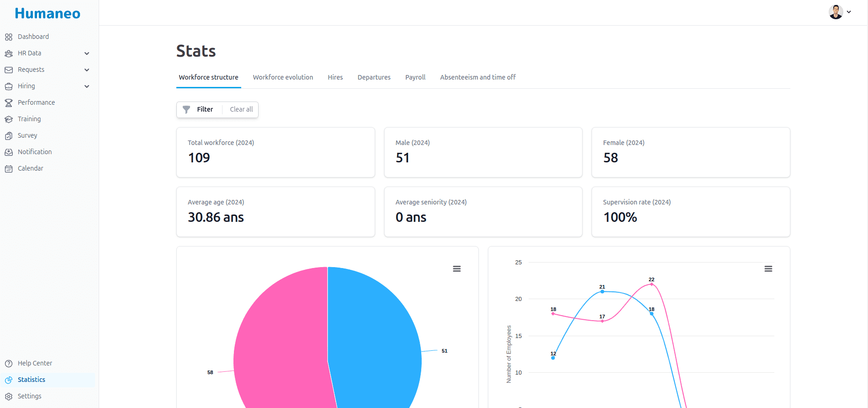The height and width of the screenshot is (408, 868).
Task: Click the line chart point labeled 17
Action: click(602, 321)
